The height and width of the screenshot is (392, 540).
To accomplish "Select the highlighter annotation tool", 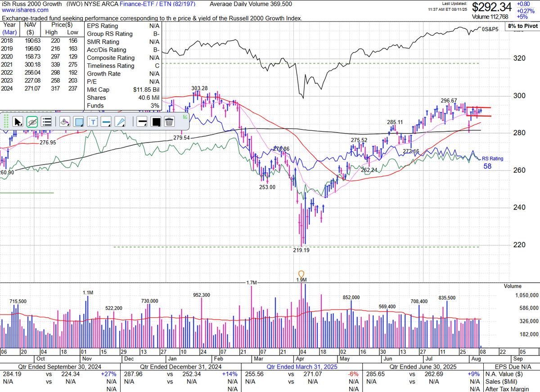I will [65, 121].
